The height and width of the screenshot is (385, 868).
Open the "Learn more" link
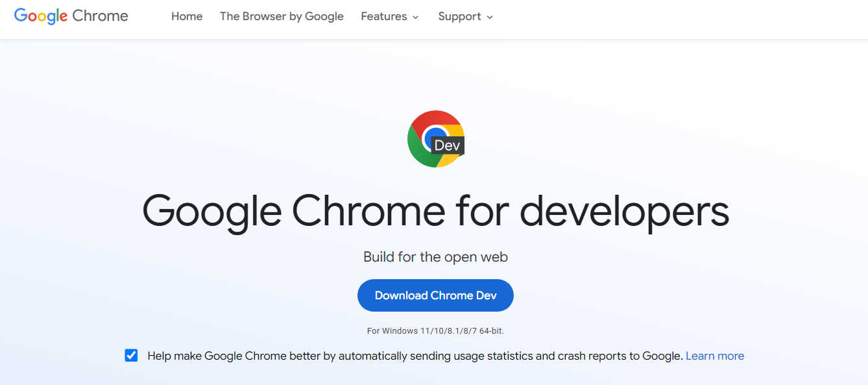click(x=715, y=355)
